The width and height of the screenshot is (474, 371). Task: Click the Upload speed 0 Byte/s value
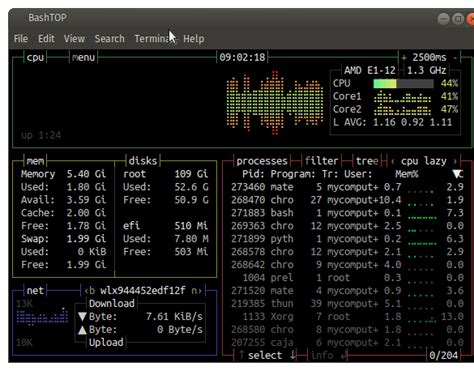[x=180, y=330]
